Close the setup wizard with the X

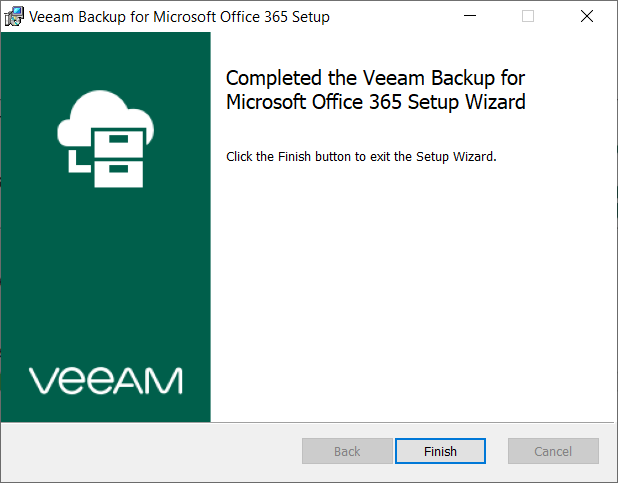[586, 16]
